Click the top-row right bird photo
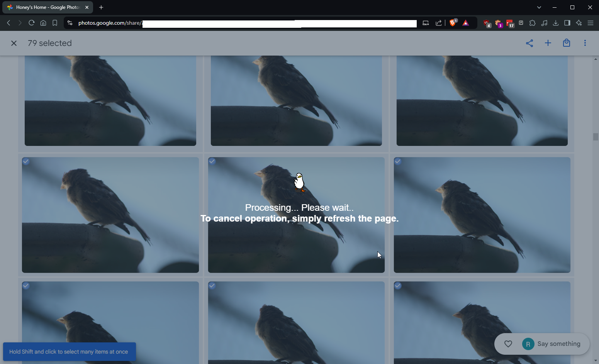This screenshot has width=599, height=364. (x=482, y=101)
